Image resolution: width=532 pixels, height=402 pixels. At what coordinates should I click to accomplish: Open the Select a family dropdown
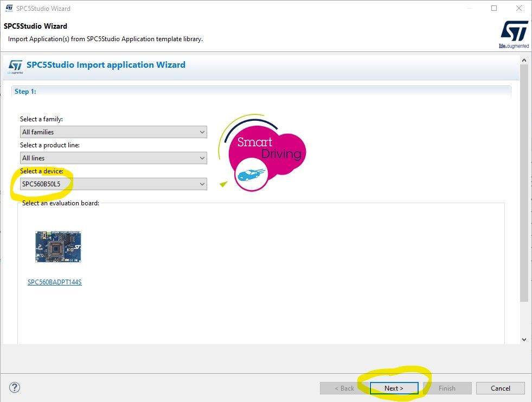click(x=113, y=132)
